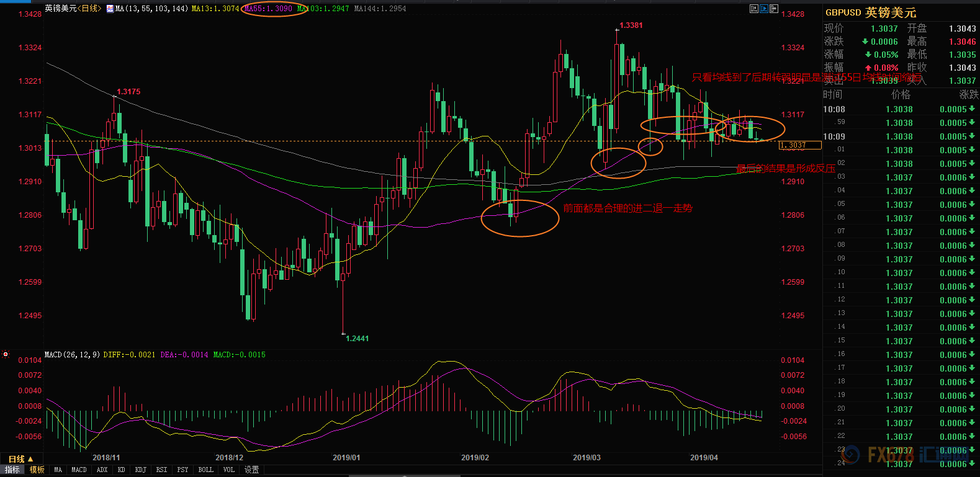This screenshot has width=980, height=477.
Task: Click the MACD:-0.0015 value
Action: (x=240, y=355)
